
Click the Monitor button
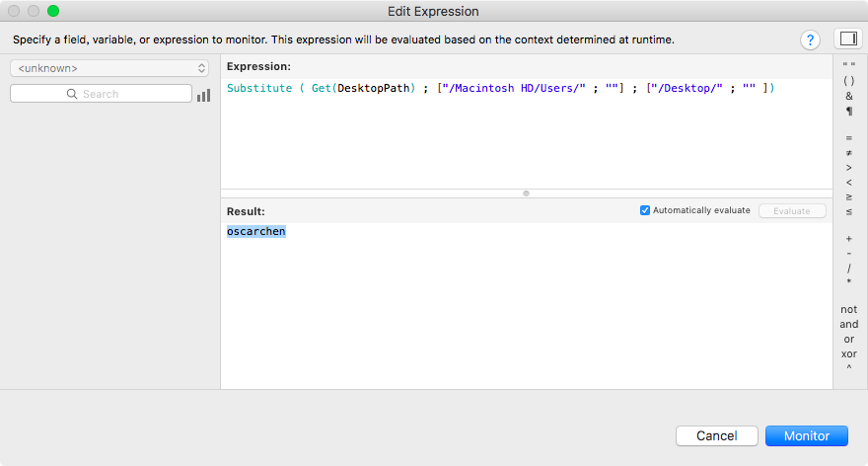807,436
